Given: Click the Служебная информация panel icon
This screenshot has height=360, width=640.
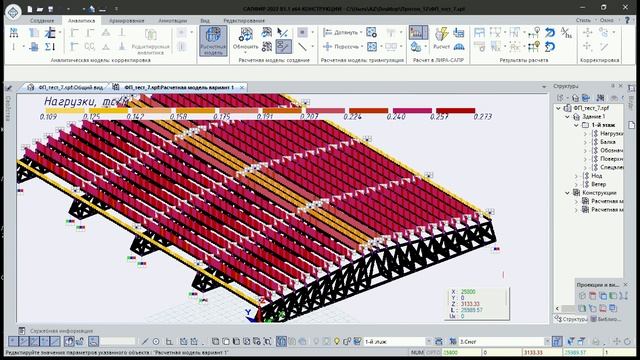Looking at the screenshot, I should (22, 331).
